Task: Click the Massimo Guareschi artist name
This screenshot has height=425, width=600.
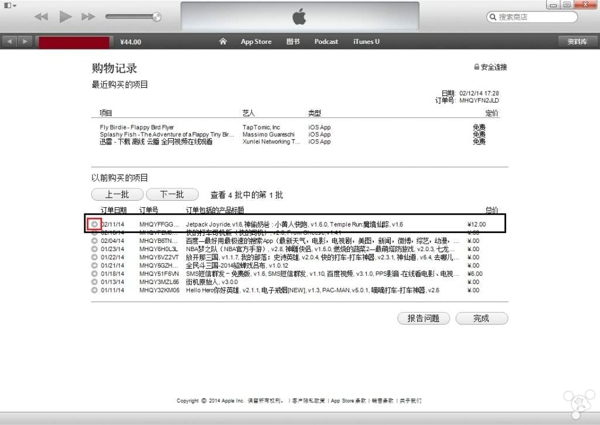Action: (x=269, y=134)
